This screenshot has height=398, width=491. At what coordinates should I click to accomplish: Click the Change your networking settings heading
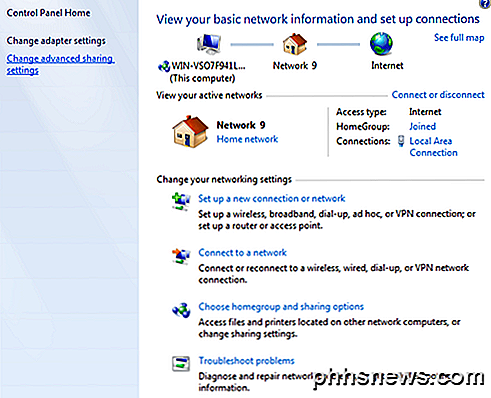pyautogui.click(x=224, y=179)
